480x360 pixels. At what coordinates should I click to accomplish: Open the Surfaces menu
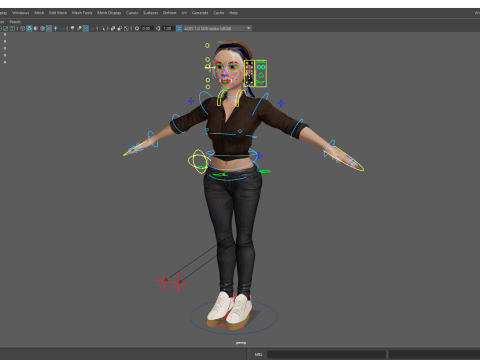(150, 13)
